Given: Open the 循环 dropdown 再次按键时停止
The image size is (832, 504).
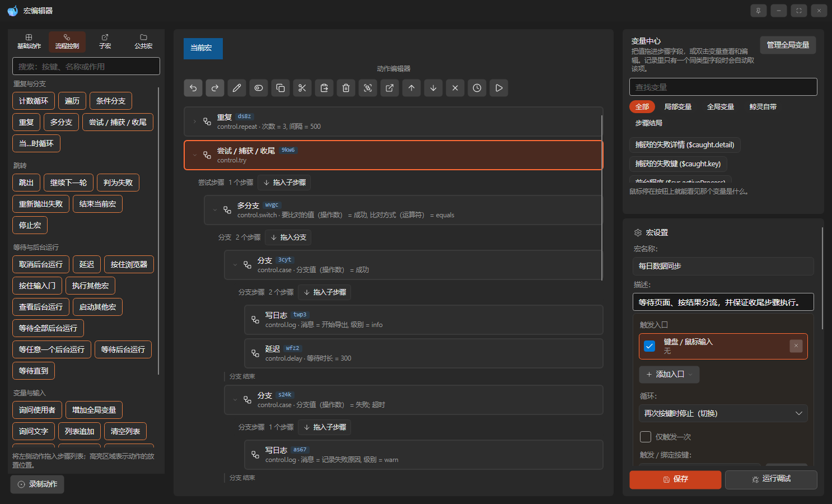Looking at the screenshot, I should 723,413.
